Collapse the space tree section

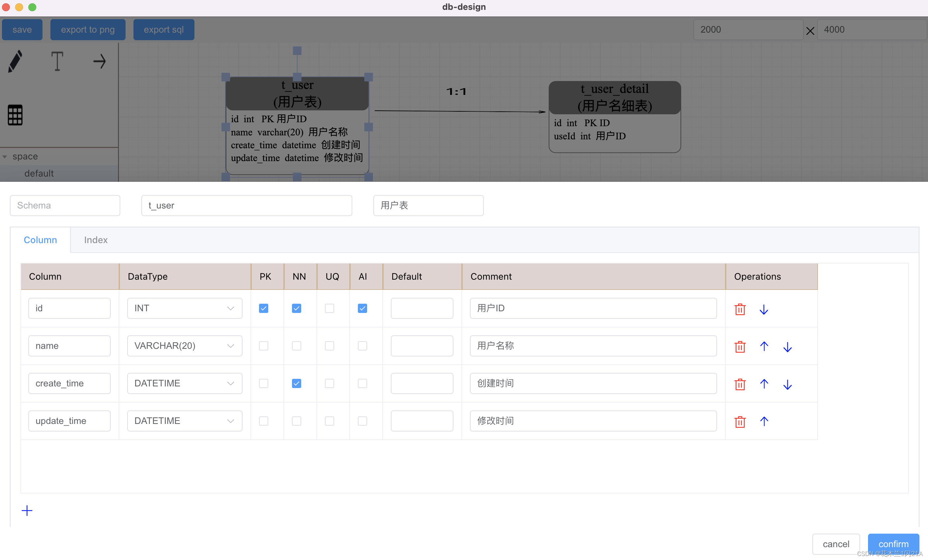pyautogui.click(x=5, y=156)
